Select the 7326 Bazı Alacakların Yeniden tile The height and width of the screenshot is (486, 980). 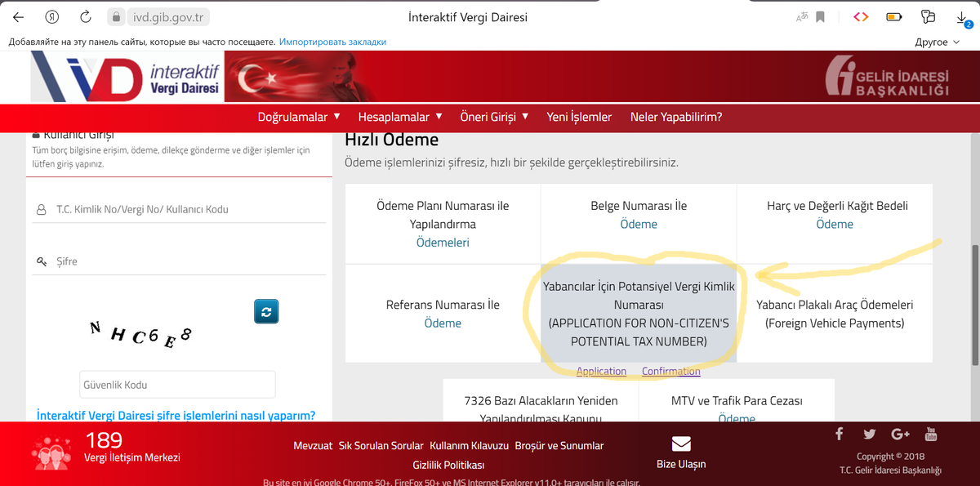coord(541,402)
